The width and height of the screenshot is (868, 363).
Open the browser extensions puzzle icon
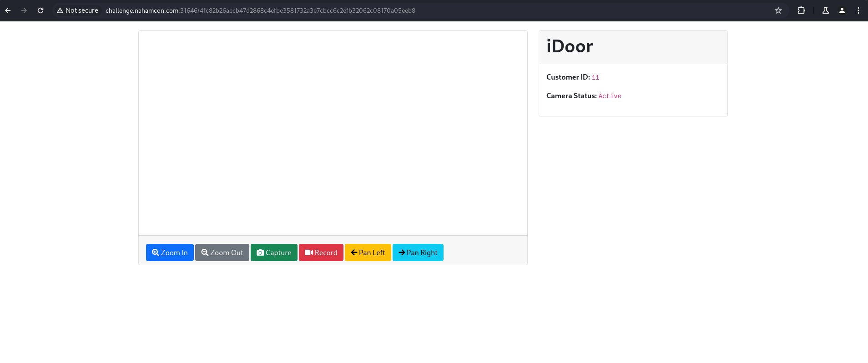click(x=801, y=10)
